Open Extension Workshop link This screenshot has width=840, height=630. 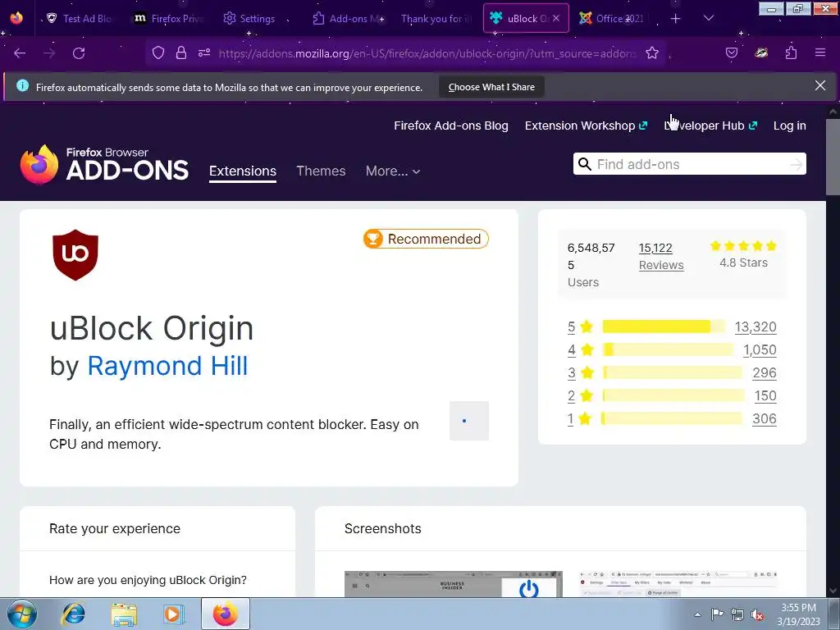[586, 126]
